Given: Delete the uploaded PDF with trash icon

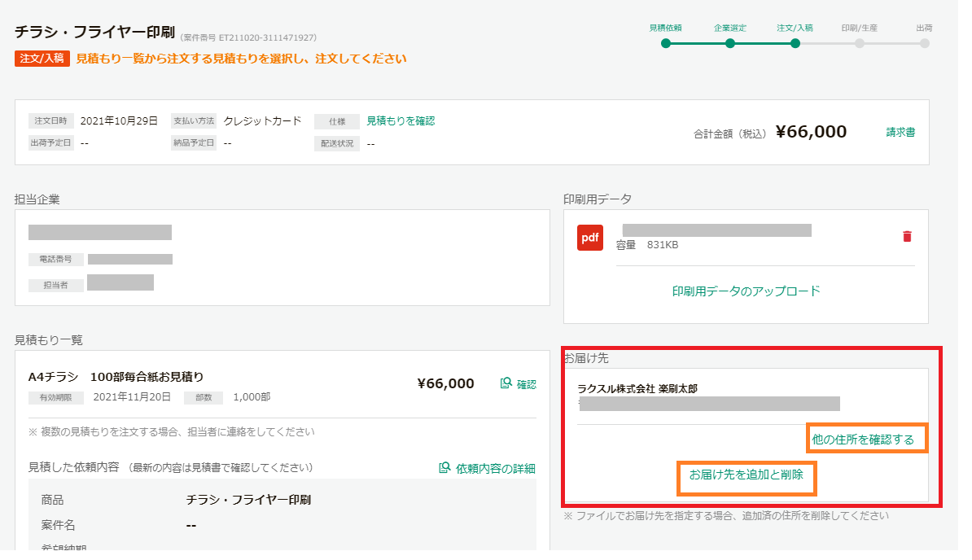Looking at the screenshot, I should pos(907,236).
